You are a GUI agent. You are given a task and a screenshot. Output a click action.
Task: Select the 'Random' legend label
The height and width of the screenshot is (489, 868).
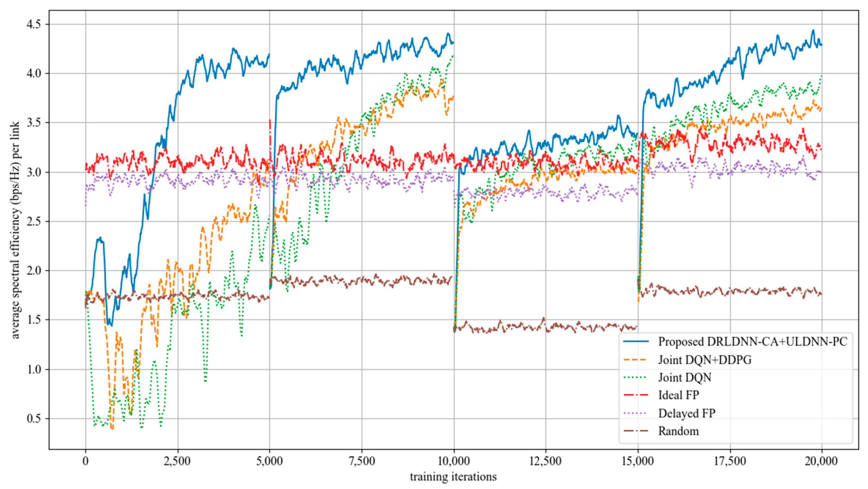678,431
